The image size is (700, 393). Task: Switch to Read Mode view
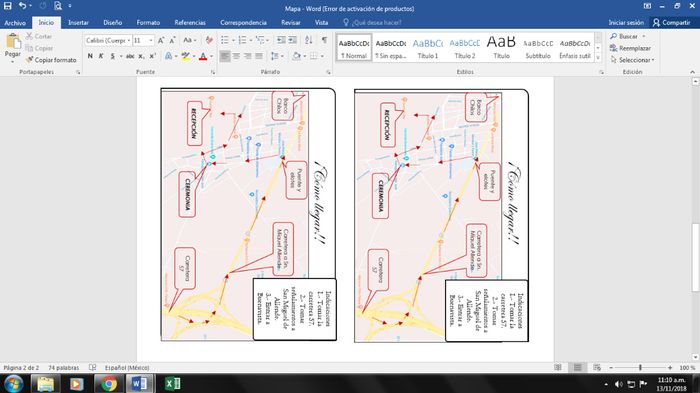tap(558, 368)
